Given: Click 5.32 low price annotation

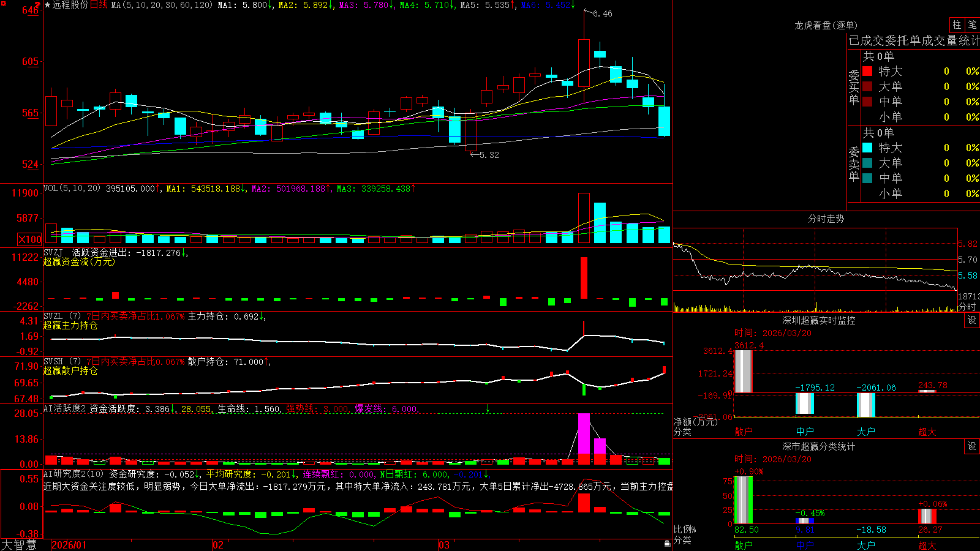Looking at the screenshot, I should [x=489, y=155].
